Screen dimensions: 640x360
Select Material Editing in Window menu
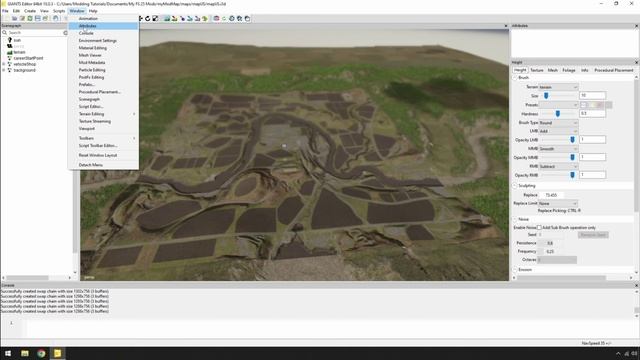pos(104,48)
